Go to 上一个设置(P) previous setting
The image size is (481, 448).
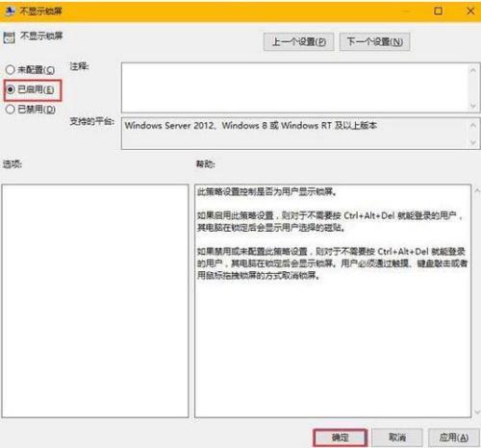click(x=298, y=41)
